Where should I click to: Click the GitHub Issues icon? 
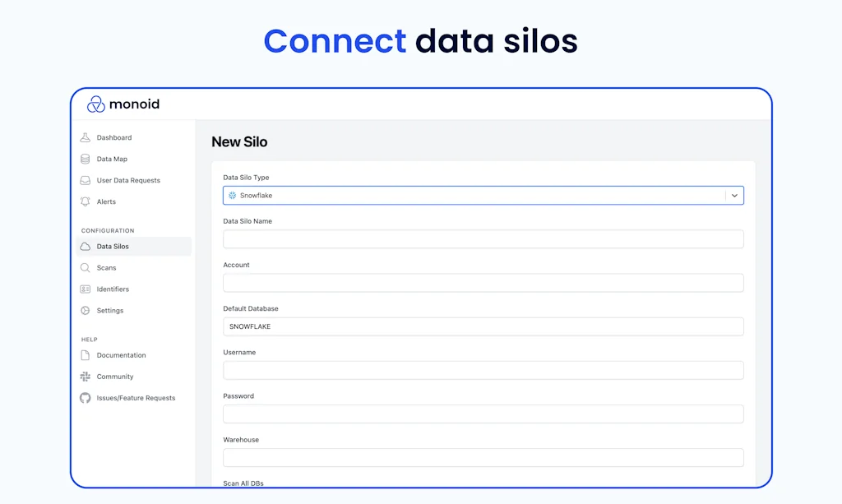pos(85,398)
